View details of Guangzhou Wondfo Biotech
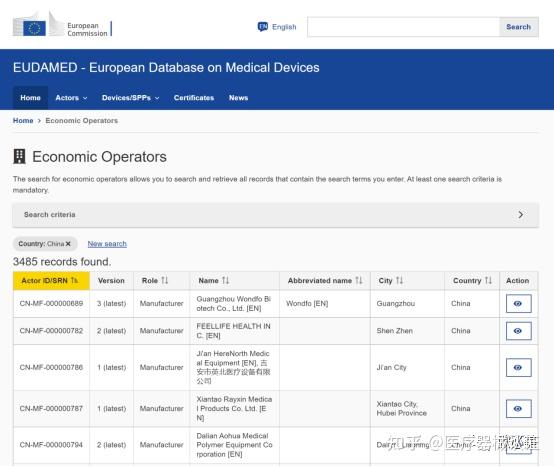Screen dimensions: 554x467 point(518,303)
